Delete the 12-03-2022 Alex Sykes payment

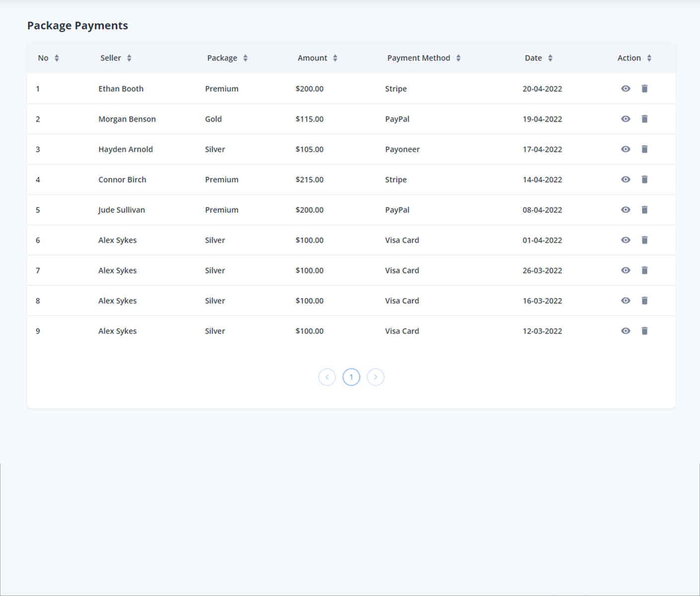click(644, 331)
